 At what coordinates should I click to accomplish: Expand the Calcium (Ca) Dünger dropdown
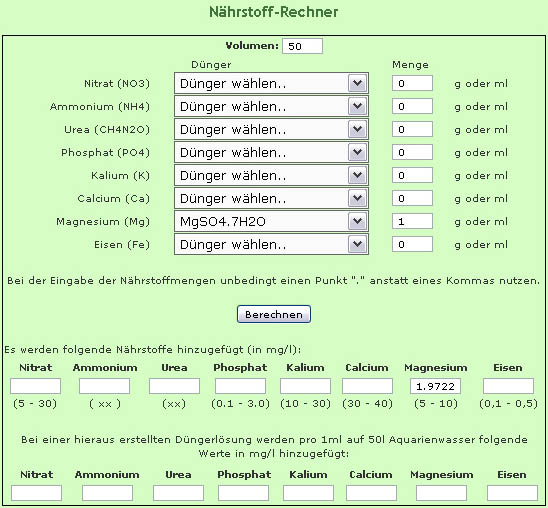[271, 198]
